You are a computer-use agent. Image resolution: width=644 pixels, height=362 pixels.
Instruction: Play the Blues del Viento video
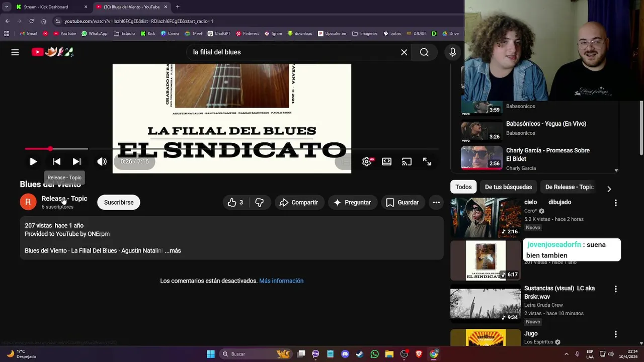(33, 162)
